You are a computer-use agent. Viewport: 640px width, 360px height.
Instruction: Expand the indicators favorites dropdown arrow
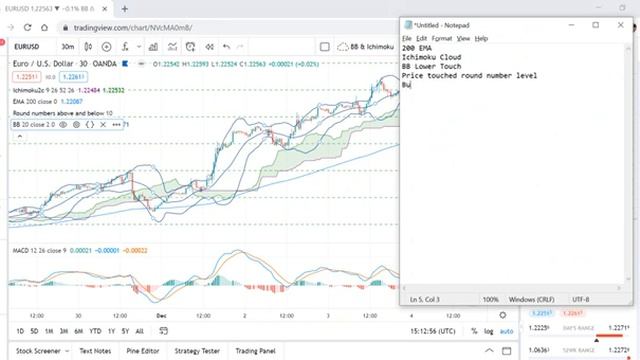139,47
